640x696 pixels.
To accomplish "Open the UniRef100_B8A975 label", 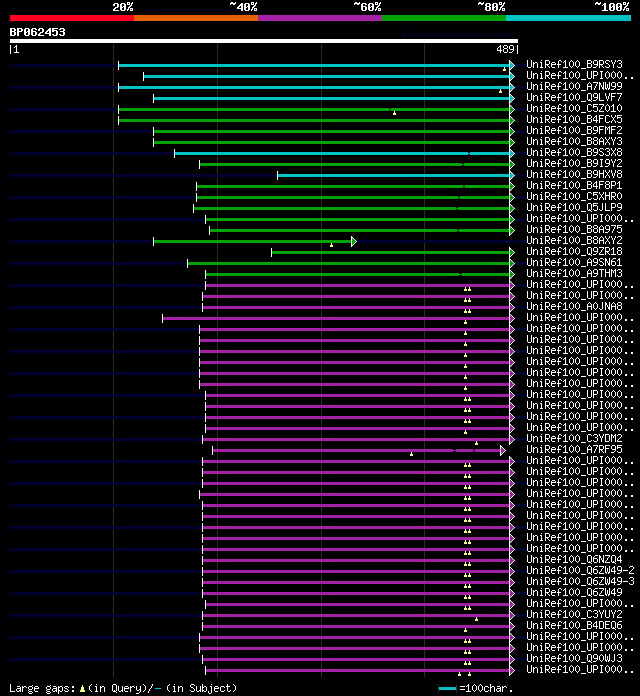I will pyautogui.click(x=574, y=229).
